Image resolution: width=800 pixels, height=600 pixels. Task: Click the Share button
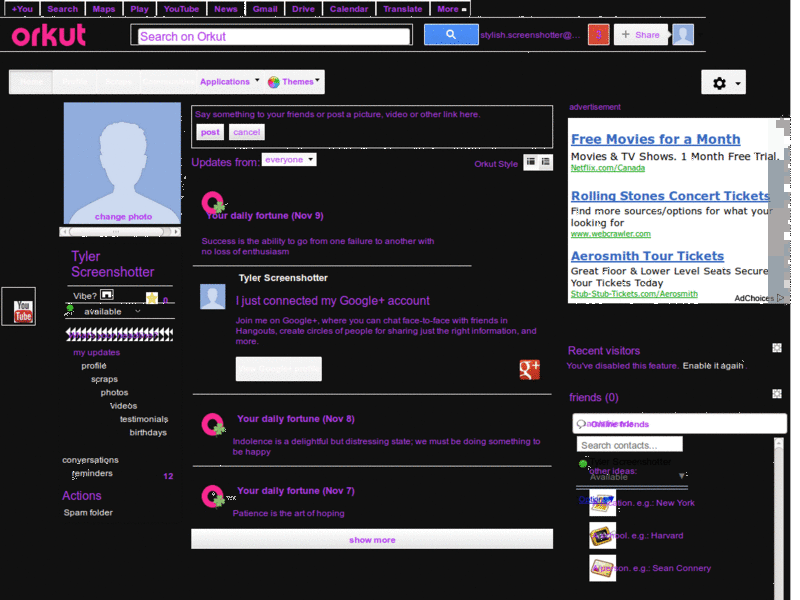tap(640, 35)
